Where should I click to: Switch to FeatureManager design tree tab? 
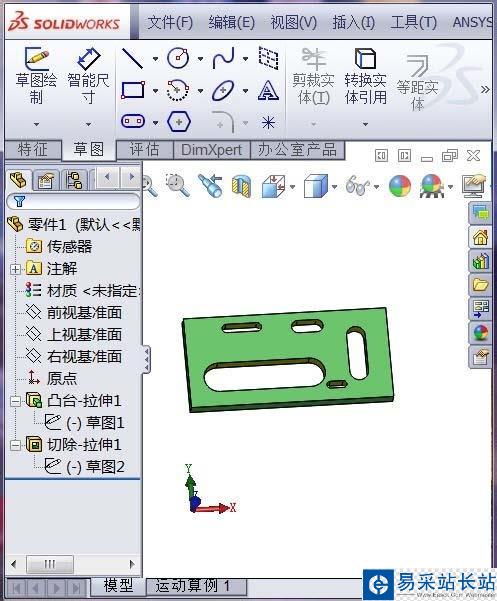pyautogui.click(x=18, y=179)
